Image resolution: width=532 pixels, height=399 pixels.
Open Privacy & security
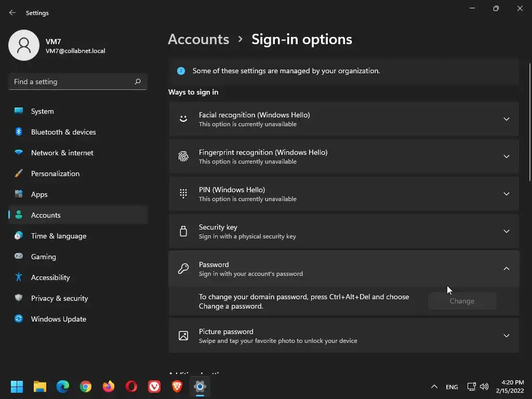[78, 298]
